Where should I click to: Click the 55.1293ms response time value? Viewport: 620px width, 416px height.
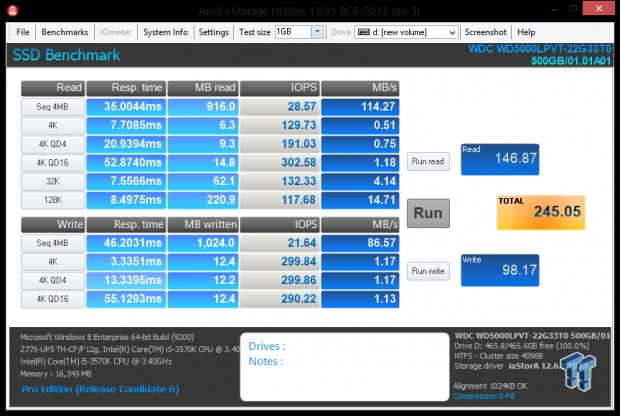click(x=126, y=299)
